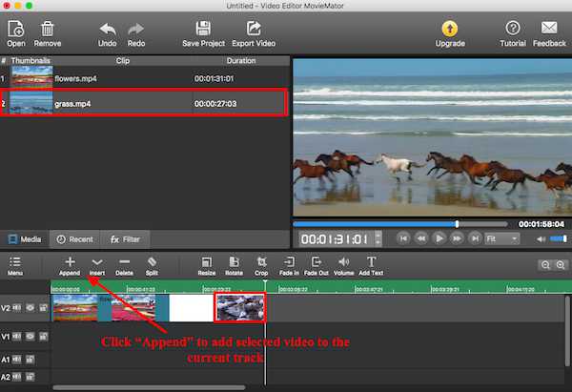Apply Fade In to the clip
The width and height of the screenshot is (572, 392).
[x=289, y=266]
